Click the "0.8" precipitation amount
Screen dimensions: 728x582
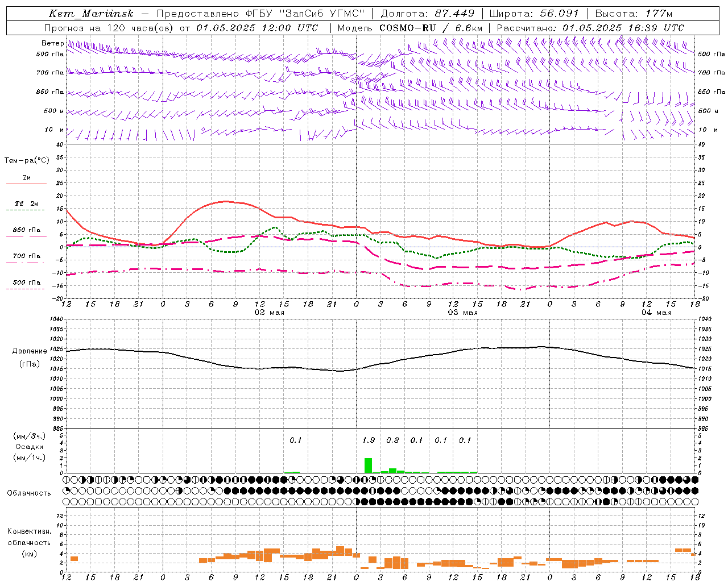pyautogui.click(x=392, y=440)
